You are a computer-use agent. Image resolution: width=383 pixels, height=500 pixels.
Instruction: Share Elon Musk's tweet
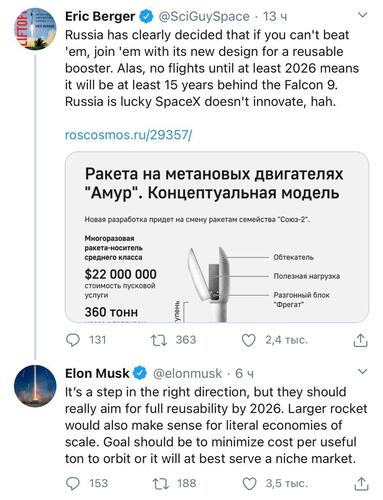pos(361,484)
